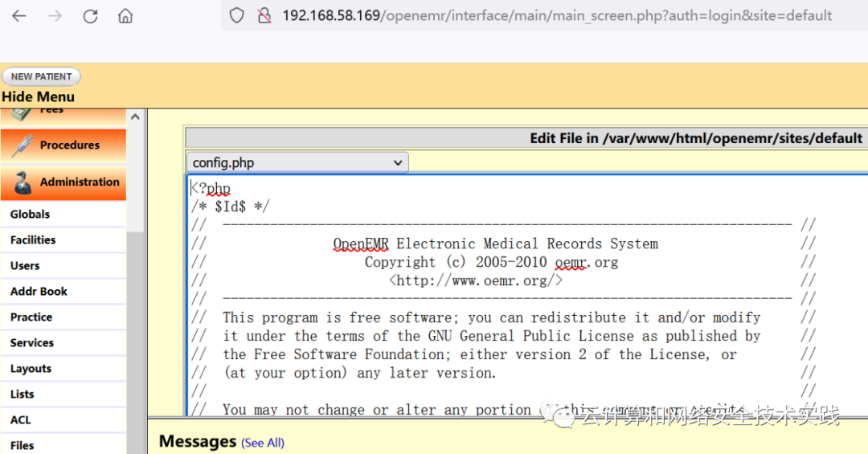The image size is (868, 454).
Task: Click the insecure connection padlock icon
Action: [x=264, y=15]
